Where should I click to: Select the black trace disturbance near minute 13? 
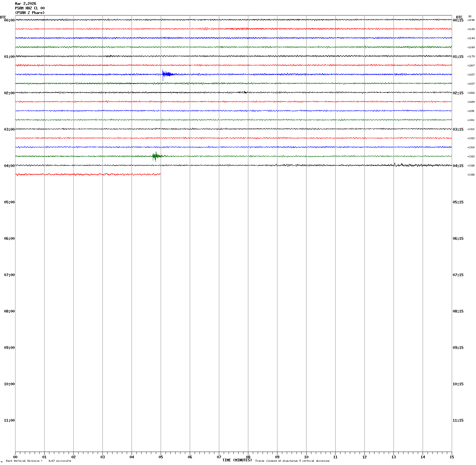[x=395, y=165]
